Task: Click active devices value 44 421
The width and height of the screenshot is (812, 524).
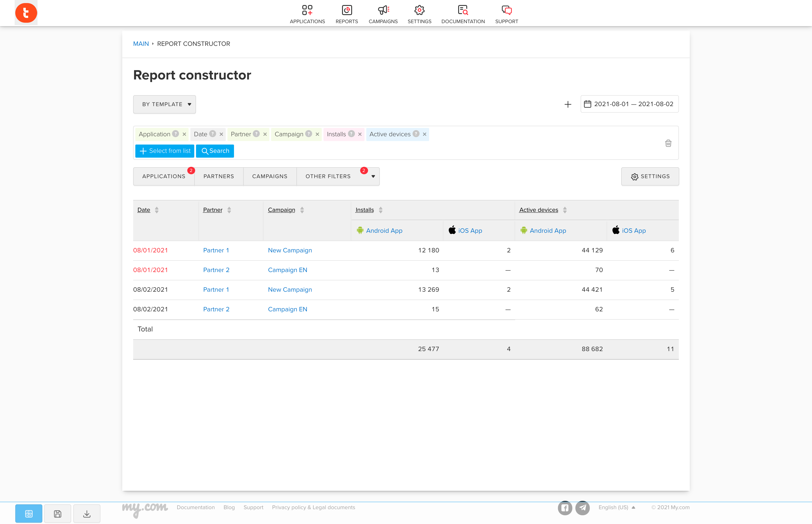Action: point(592,290)
